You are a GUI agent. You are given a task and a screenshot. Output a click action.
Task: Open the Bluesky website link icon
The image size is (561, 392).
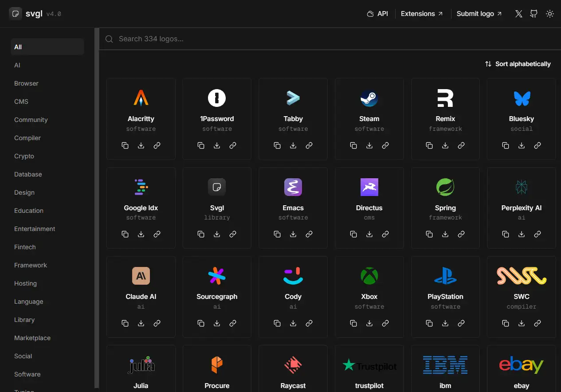[537, 145]
